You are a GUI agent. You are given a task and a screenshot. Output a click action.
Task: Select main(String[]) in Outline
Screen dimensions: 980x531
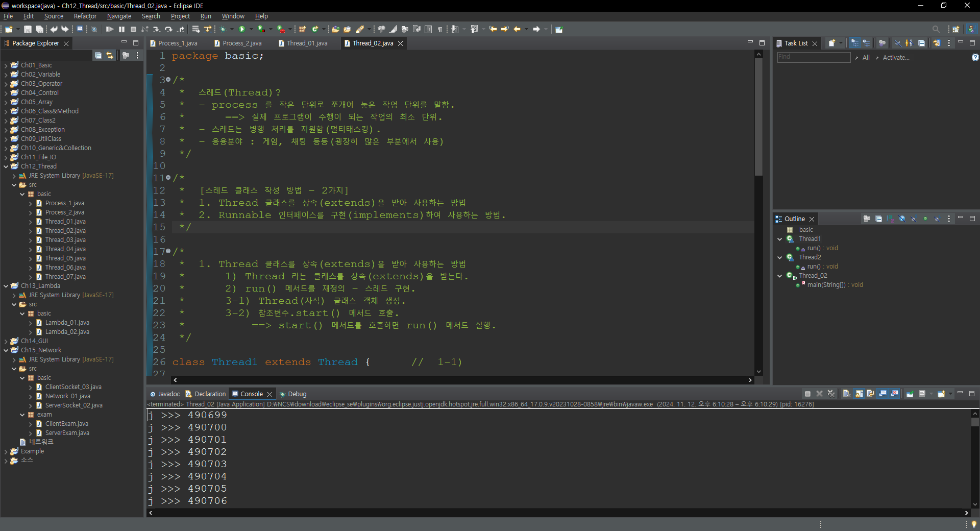[835, 285]
